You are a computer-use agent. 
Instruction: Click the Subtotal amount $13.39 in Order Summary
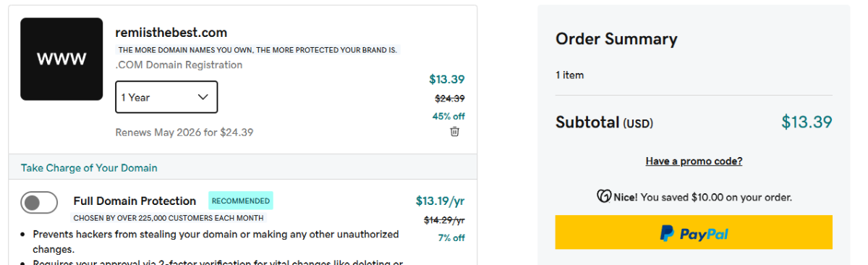[807, 122]
